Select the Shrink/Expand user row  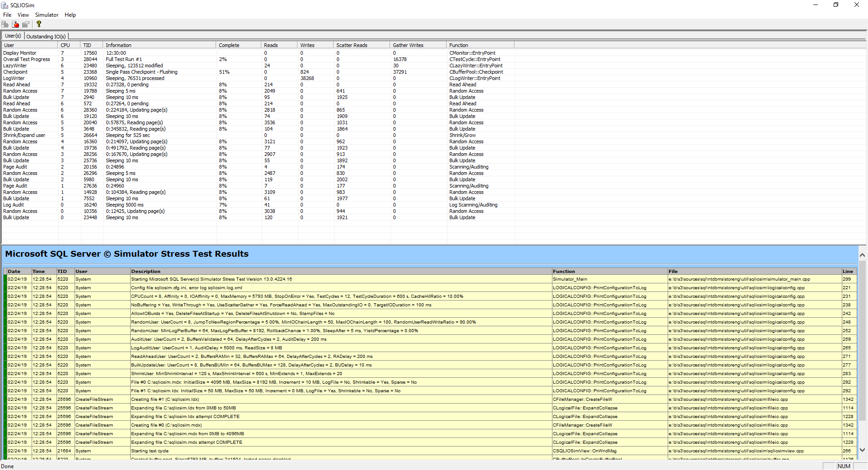(x=258, y=135)
